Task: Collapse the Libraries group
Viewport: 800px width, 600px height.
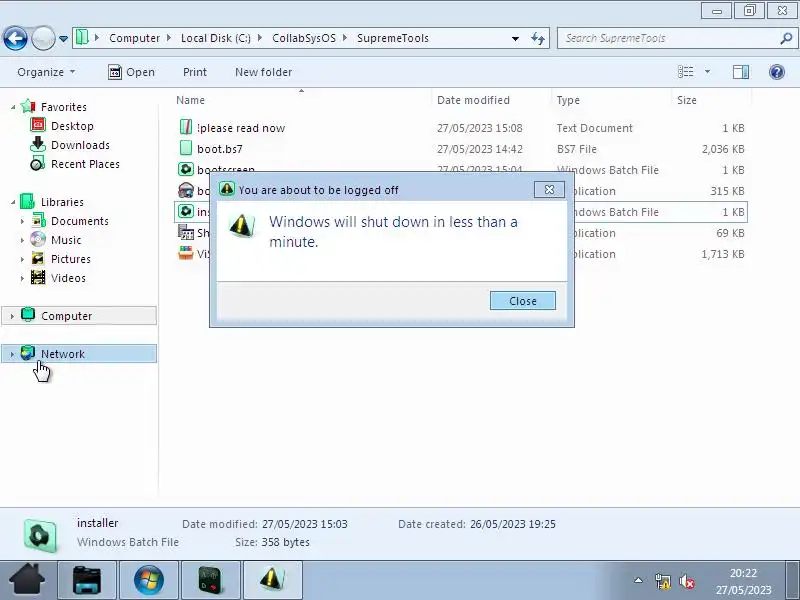Action: point(13,202)
